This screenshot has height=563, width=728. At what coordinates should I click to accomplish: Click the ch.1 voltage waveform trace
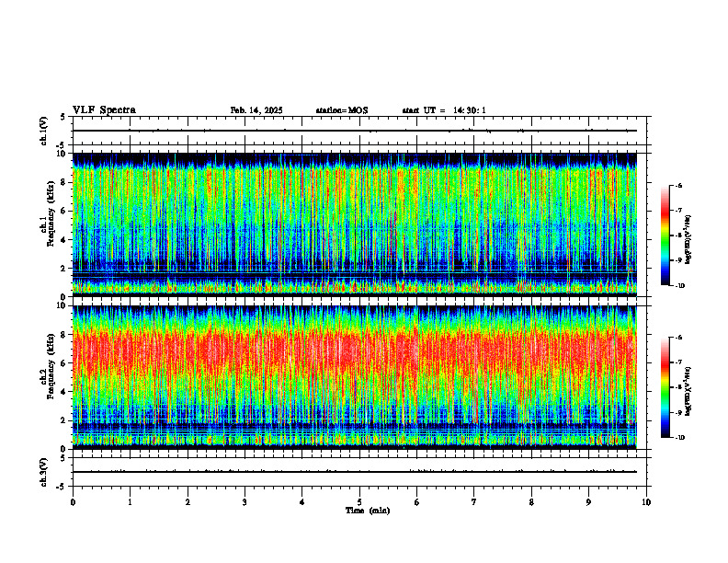(x=354, y=131)
